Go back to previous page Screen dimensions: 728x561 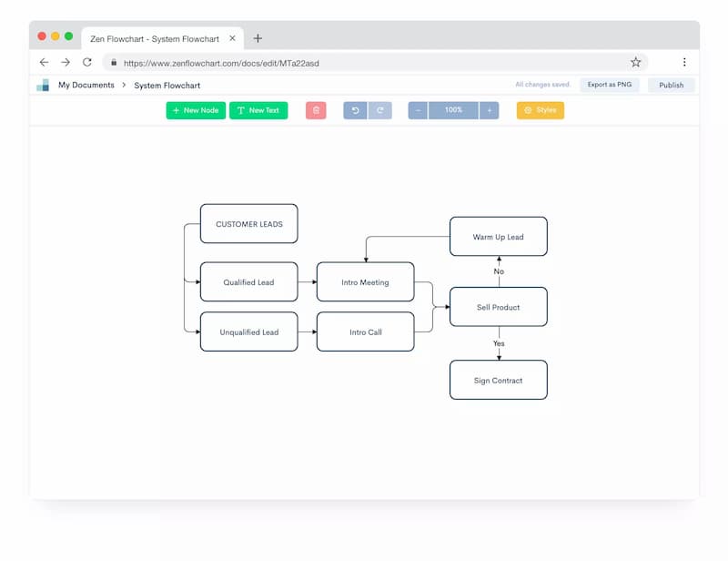[x=44, y=62]
